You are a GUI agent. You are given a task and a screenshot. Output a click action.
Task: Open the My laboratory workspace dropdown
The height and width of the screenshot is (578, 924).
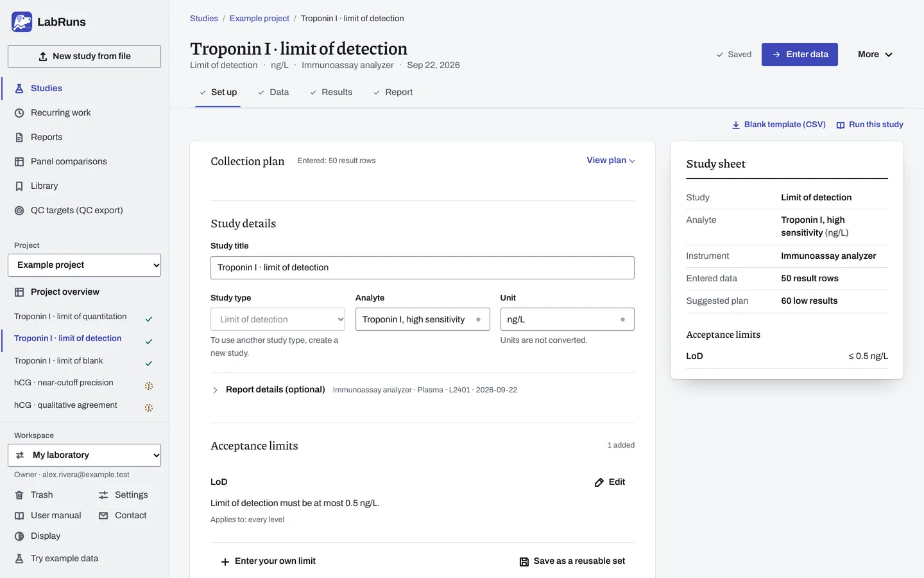click(84, 455)
